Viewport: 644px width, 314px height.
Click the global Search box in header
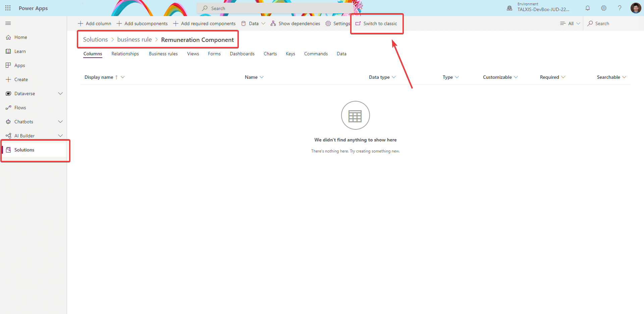[x=275, y=8]
